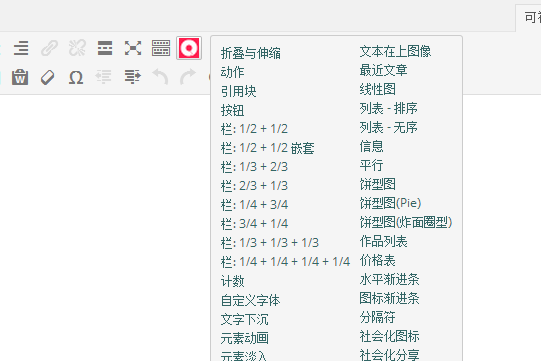This screenshot has height=361, width=541.
Task: Choose 引用块 menu entry
Action: 238,91
